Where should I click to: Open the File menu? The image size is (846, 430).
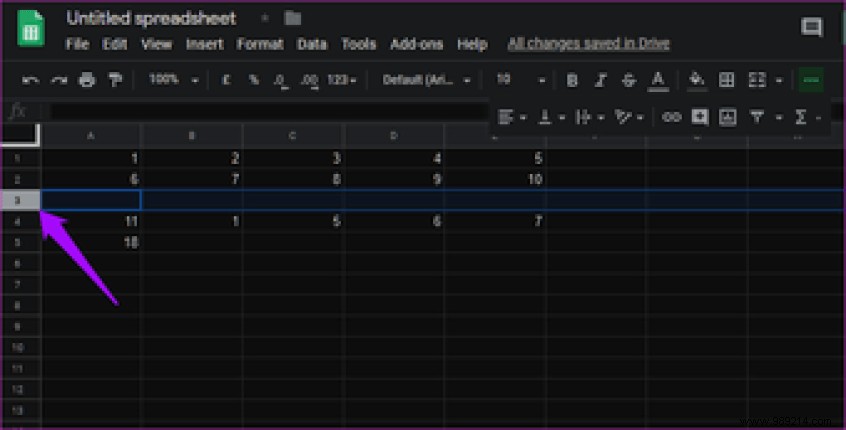tap(77, 44)
